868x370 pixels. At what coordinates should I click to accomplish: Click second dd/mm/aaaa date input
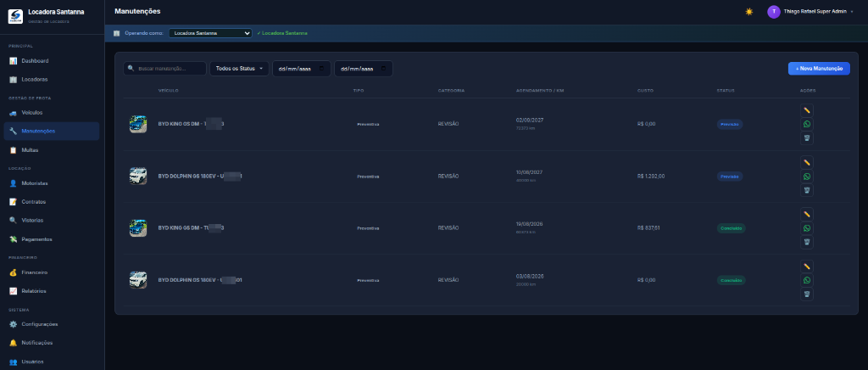tap(363, 69)
